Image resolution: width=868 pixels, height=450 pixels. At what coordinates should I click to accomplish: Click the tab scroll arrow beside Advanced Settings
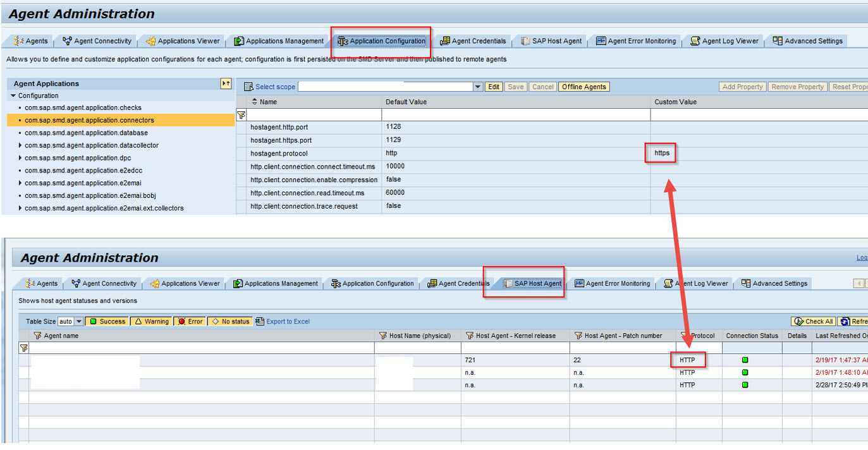click(x=858, y=284)
